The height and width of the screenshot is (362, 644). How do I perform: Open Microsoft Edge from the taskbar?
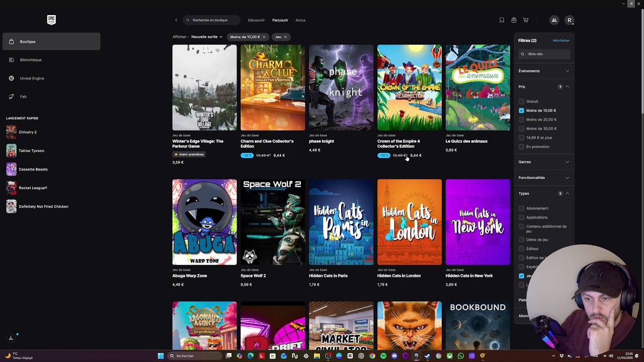[251, 356]
